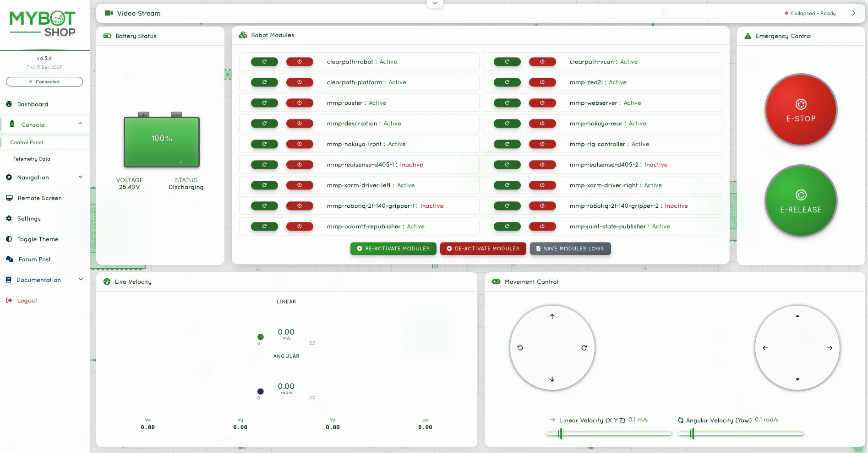The image size is (868, 453).
Task: Power off the mmp-ouster module
Action: pyautogui.click(x=300, y=103)
